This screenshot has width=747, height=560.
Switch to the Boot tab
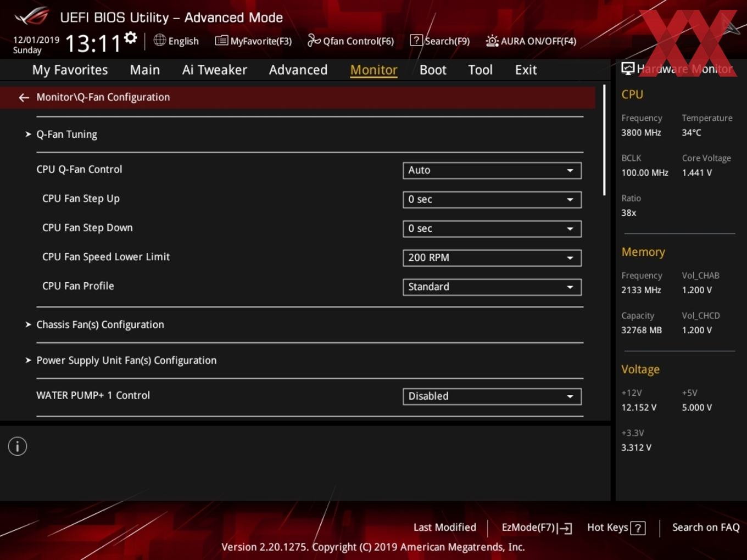point(433,70)
